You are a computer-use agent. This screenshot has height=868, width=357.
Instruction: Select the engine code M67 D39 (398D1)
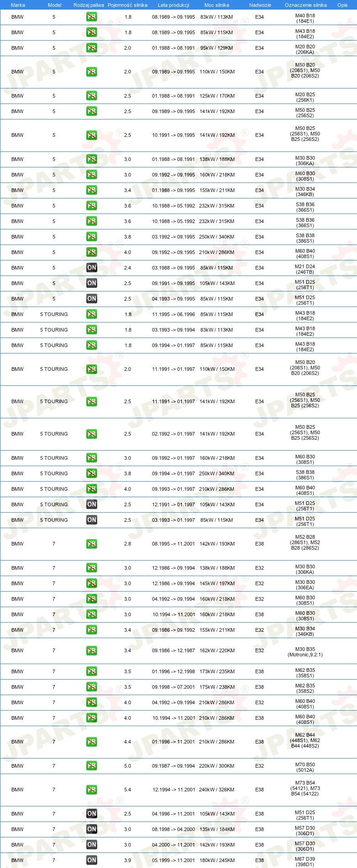[305, 862]
